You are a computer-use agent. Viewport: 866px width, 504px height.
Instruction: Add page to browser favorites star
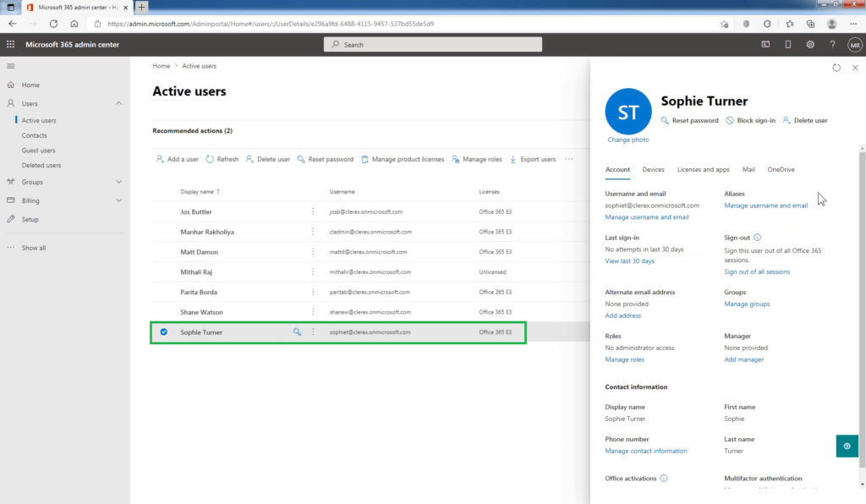pos(724,24)
